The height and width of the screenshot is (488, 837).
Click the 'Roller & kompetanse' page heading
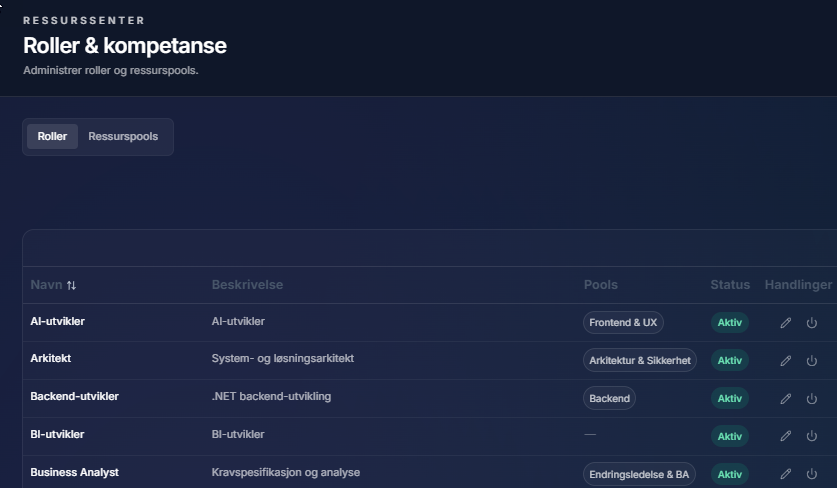click(125, 46)
